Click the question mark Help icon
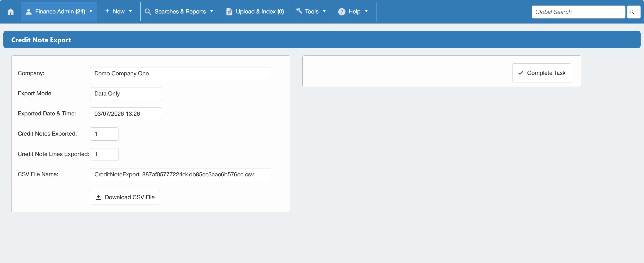Screen dimensions: 644x263 342,12
